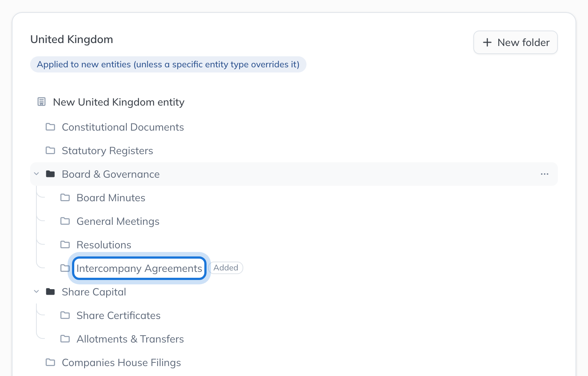This screenshot has width=588, height=376.
Task: Click the Companies House Filings folder icon
Action: (50, 362)
